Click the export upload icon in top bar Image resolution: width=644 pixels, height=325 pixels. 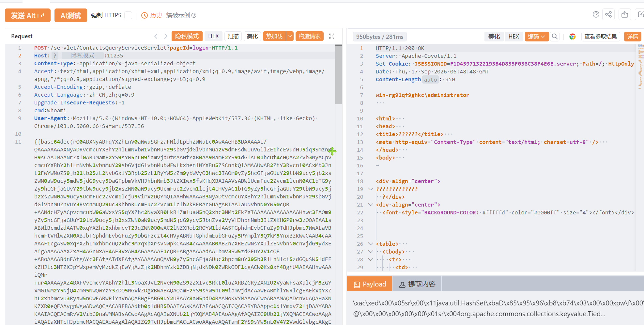(x=625, y=14)
